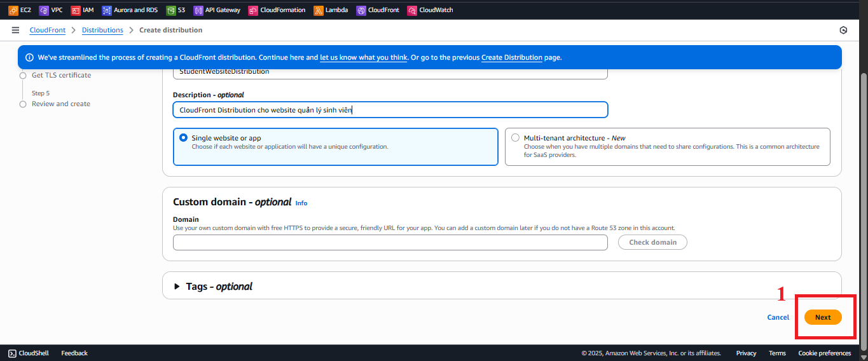Click the hexagon settings icon at top right
868x361 pixels.
pos(843,30)
